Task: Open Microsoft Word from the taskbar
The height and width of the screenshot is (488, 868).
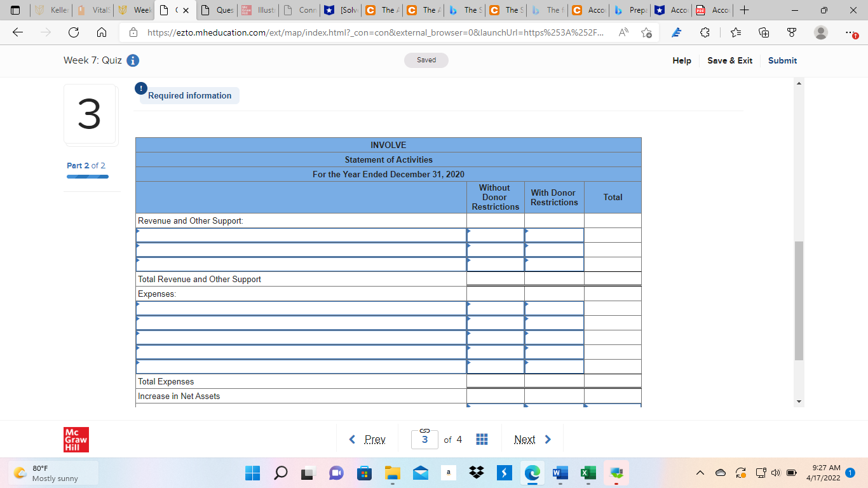Action: [x=560, y=473]
